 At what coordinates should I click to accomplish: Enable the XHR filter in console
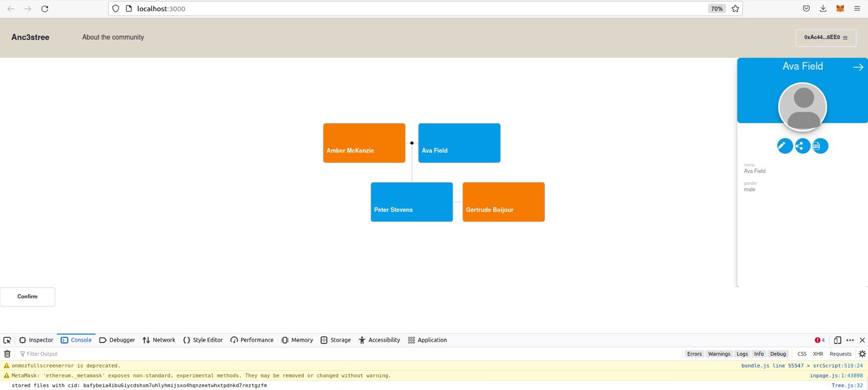(x=818, y=354)
